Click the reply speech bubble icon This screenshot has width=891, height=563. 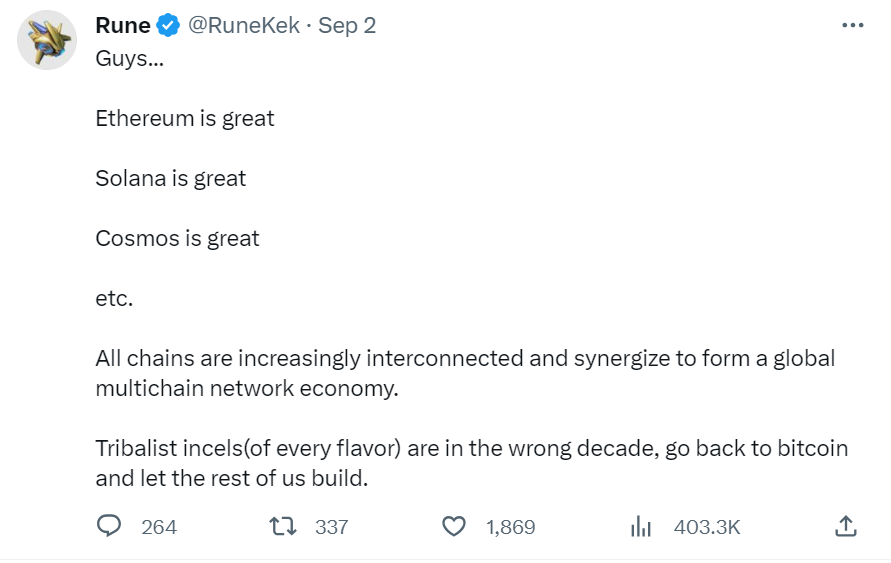110,526
